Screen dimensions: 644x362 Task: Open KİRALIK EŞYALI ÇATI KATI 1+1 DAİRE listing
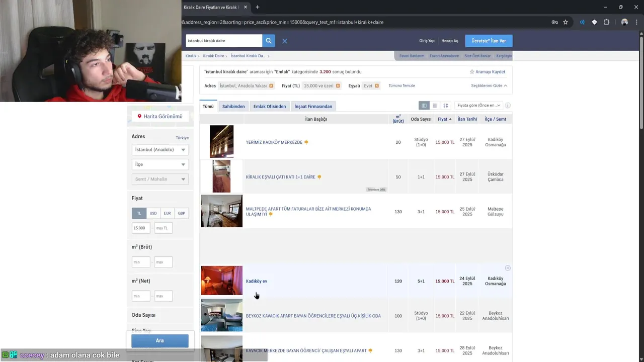281,177
